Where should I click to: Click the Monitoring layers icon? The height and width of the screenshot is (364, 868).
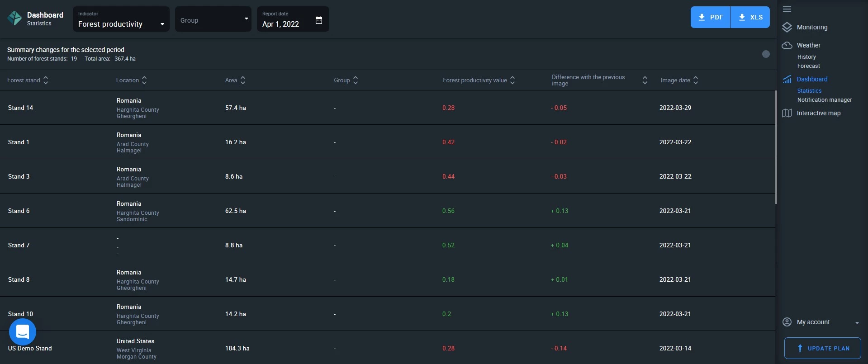pyautogui.click(x=787, y=27)
